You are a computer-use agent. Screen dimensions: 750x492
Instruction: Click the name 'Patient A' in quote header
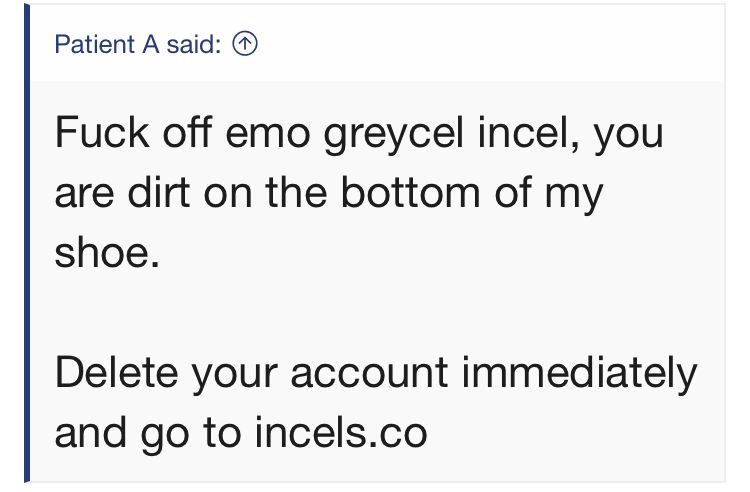click(107, 44)
